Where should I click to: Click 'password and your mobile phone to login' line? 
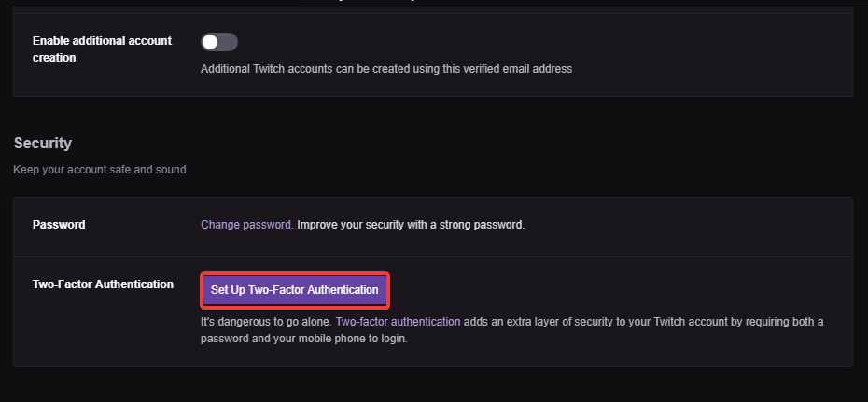click(x=304, y=339)
